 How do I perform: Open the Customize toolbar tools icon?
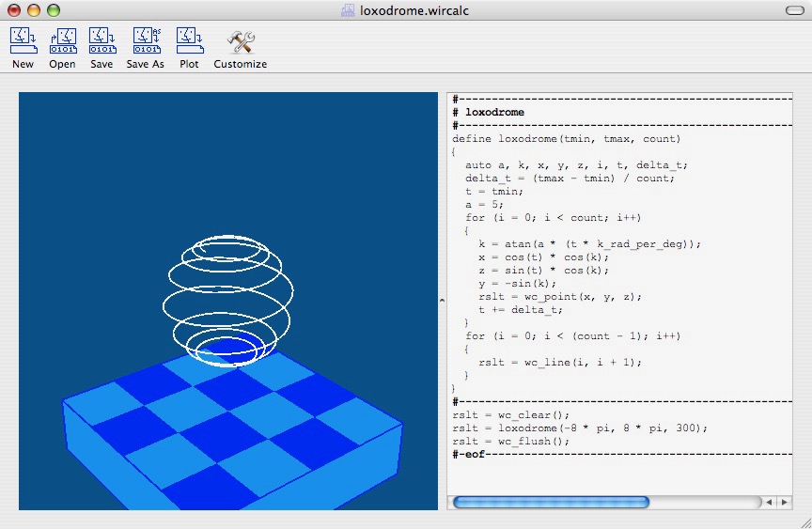point(241,42)
